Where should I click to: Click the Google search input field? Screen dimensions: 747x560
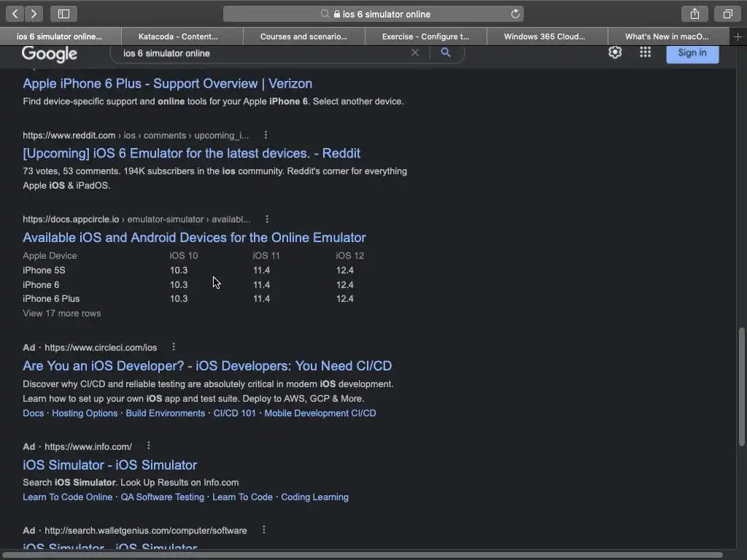pos(262,53)
